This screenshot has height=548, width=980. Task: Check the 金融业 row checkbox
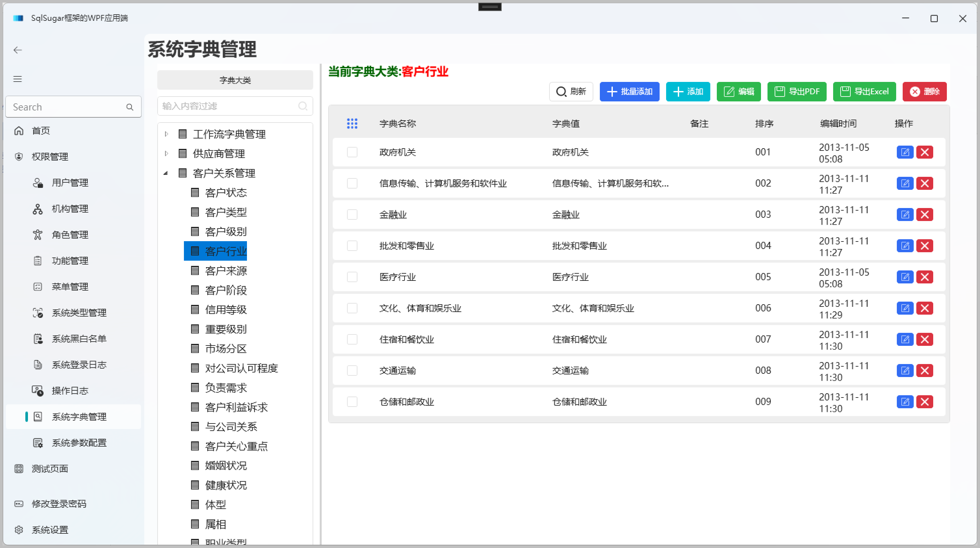(x=352, y=215)
